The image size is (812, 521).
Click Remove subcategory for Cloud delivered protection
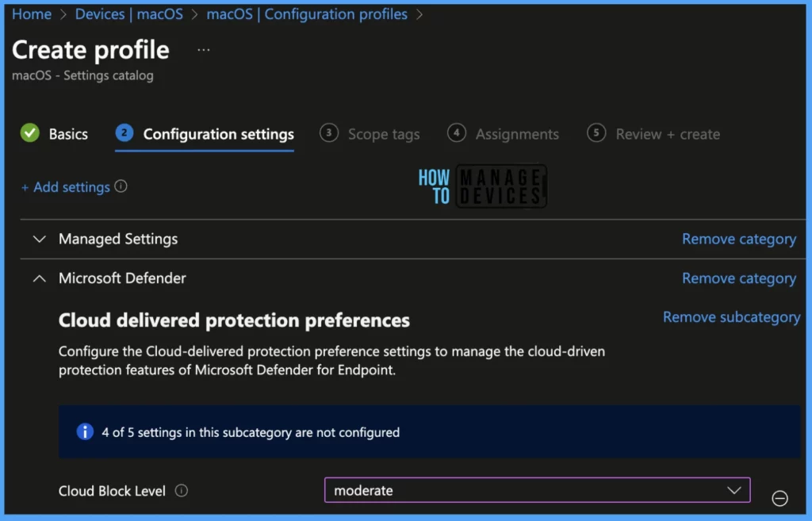732,317
